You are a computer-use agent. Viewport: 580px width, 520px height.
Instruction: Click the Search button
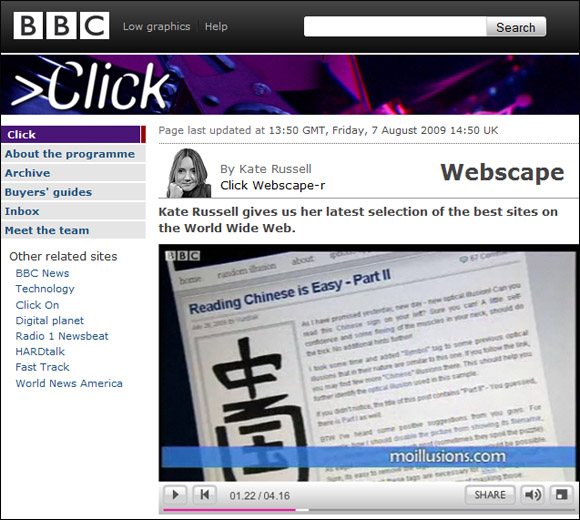point(516,27)
